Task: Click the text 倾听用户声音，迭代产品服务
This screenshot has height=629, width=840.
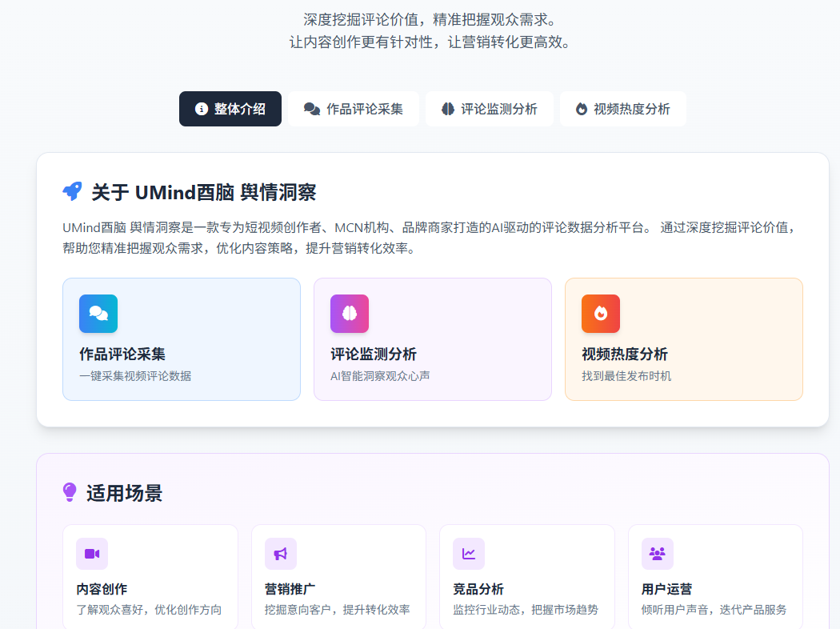Action: tap(714, 610)
